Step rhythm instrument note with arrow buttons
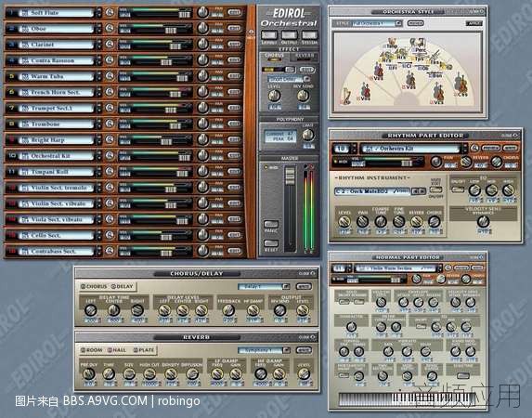The width and height of the screenshot is (532, 418). [419, 191]
